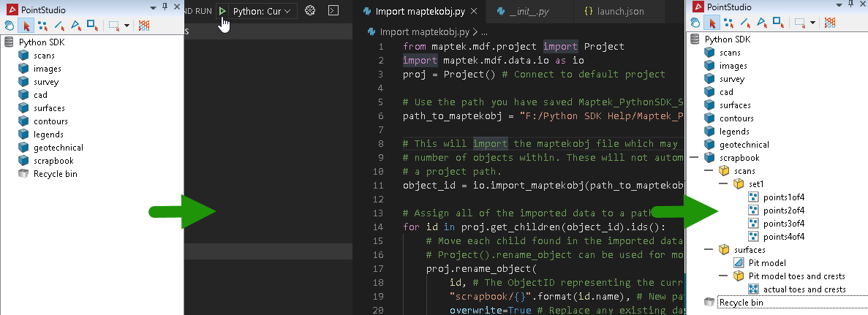Switch to the __init__.py tab
Screen dimensions: 868x315
point(529,11)
